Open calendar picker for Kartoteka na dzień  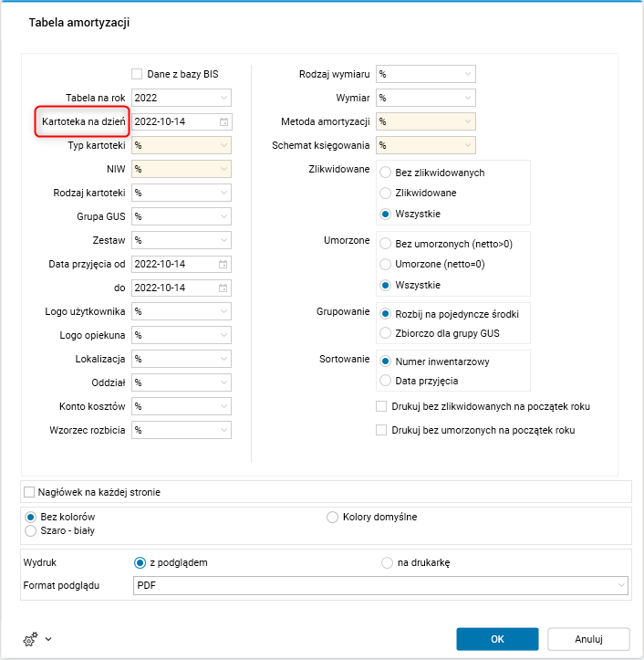coord(223,121)
